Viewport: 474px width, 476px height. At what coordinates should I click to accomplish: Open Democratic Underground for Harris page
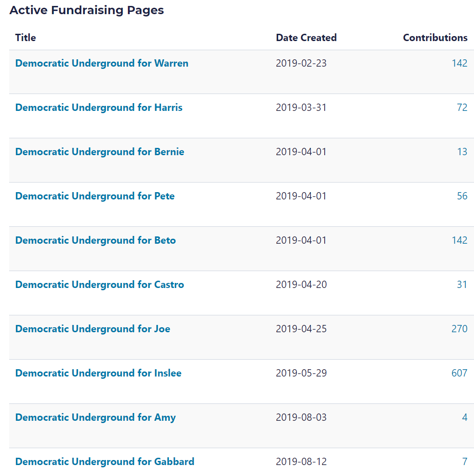(x=99, y=108)
